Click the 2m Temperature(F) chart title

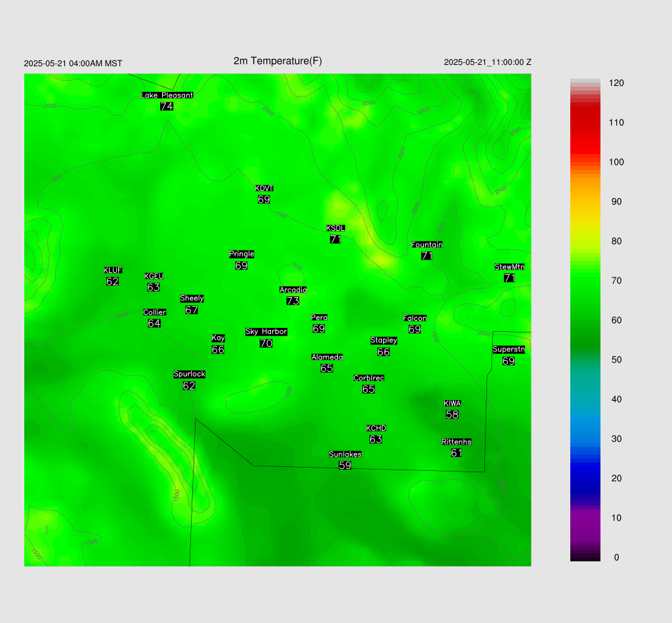pyautogui.click(x=278, y=61)
